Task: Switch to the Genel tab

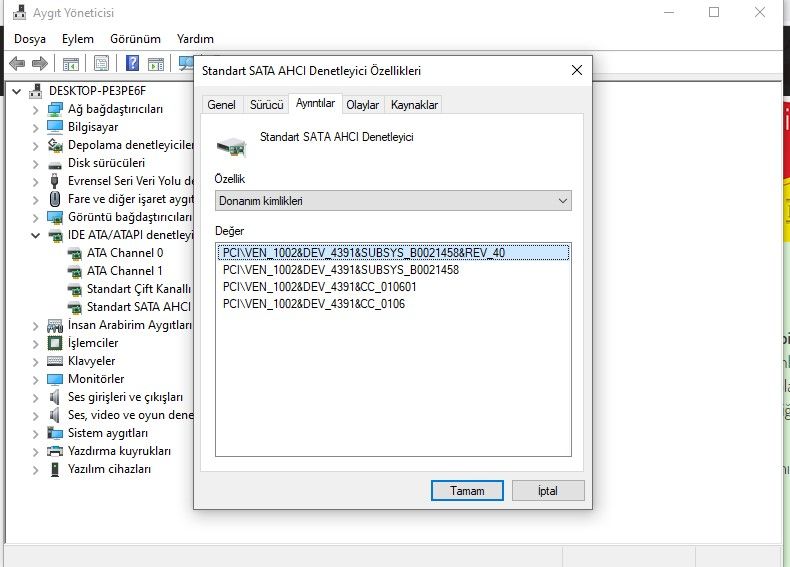Action: [221, 105]
